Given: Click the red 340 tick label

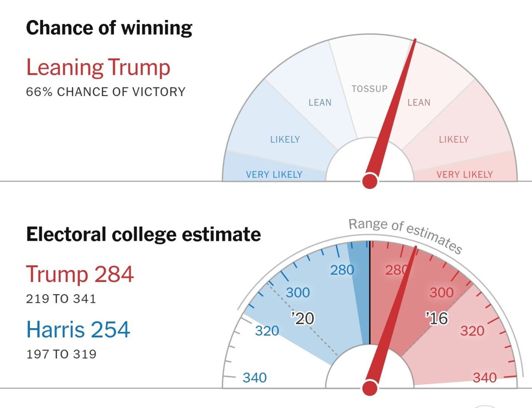Looking at the screenshot, I should coord(485,378).
